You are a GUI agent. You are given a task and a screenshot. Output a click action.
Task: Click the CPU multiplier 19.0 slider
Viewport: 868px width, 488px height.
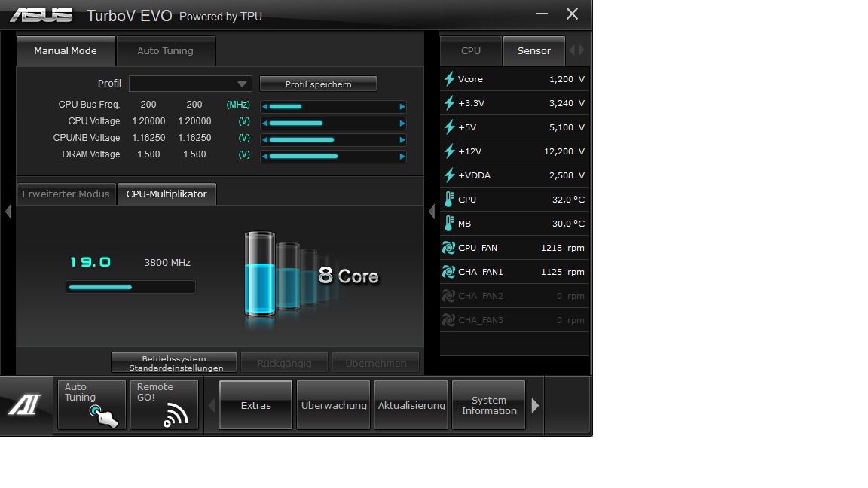pyautogui.click(x=130, y=287)
